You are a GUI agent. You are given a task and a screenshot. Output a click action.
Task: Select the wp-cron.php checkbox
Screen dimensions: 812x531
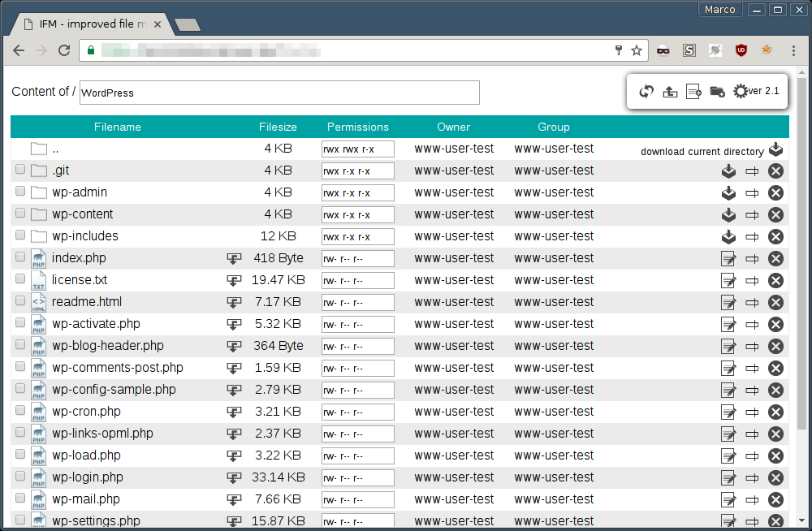[x=20, y=410]
